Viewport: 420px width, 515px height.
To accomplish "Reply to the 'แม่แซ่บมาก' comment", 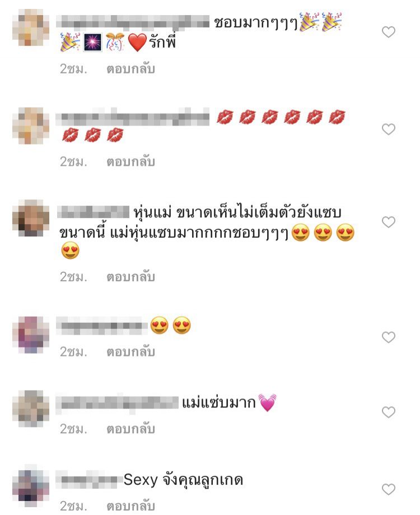I will click(x=130, y=429).
